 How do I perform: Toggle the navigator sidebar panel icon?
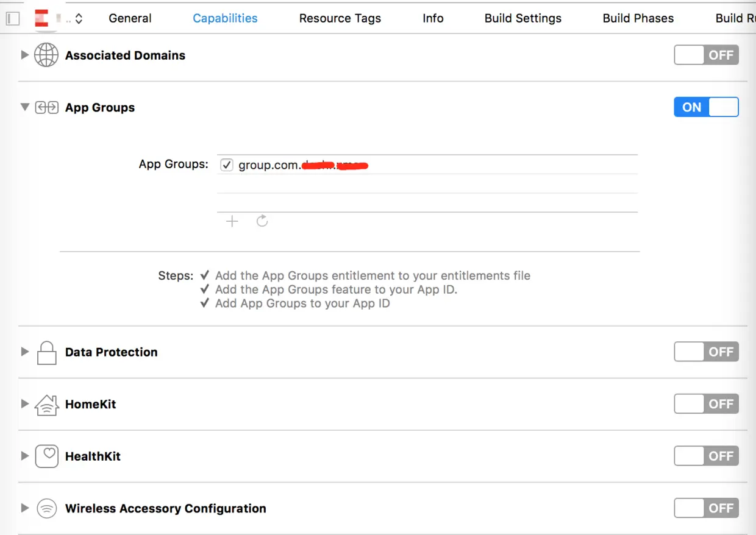click(13, 18)
